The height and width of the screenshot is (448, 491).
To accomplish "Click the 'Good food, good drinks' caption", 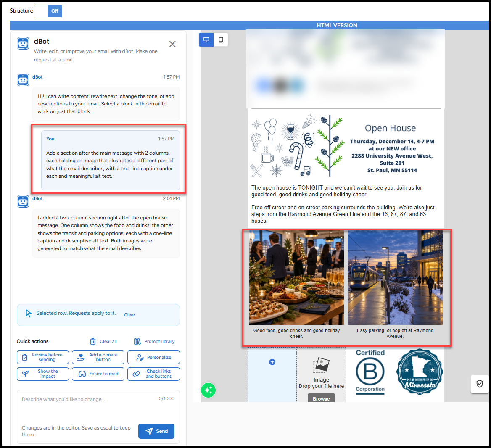I will click(x=296, y=333).
